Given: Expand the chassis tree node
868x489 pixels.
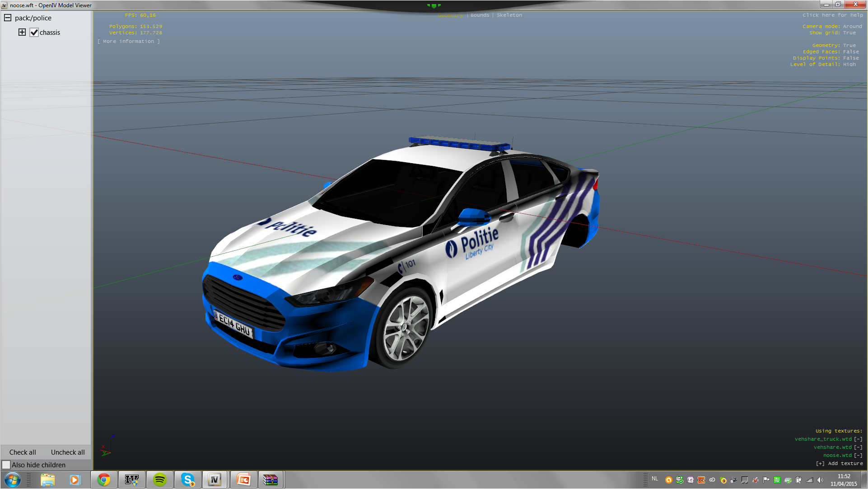Looking at the screenshot, I should [x=22, y=32].
